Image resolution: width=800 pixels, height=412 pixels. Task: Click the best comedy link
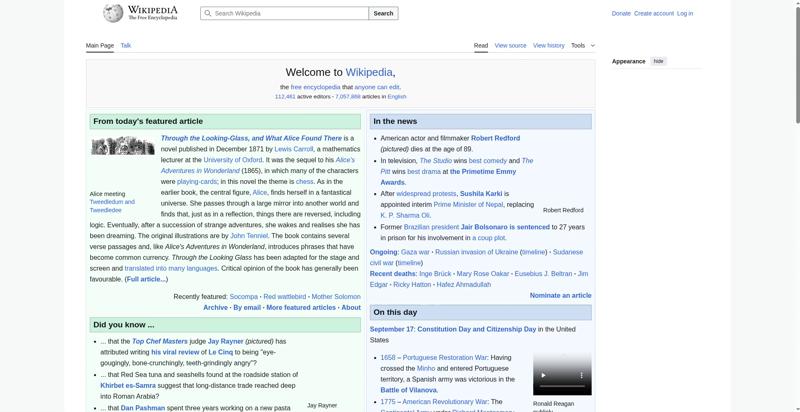[488, 161]
